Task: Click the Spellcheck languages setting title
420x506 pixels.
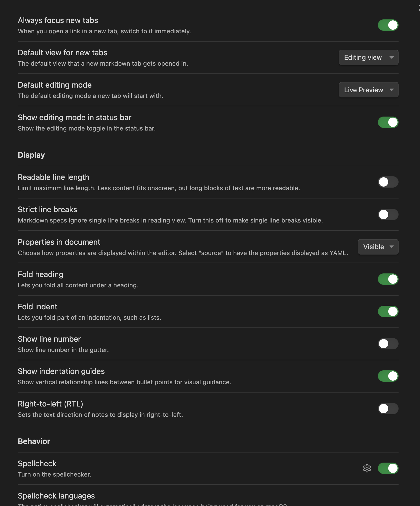Action: pos(56,496)
